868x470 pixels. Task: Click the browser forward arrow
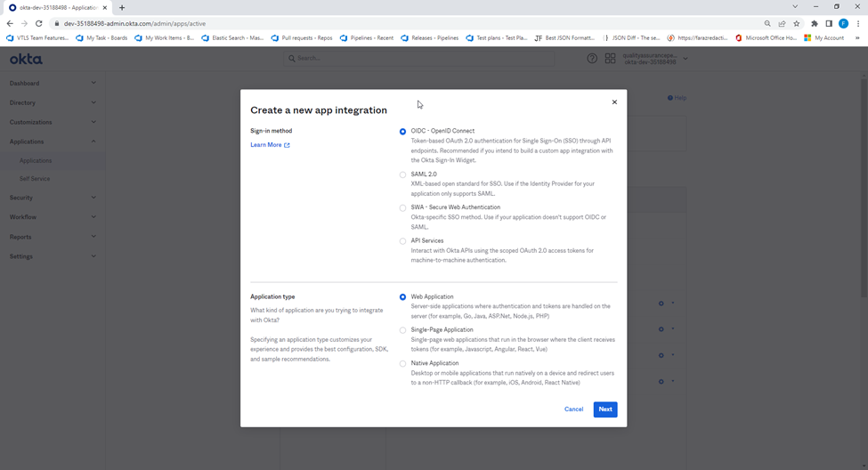(x=24, y=23)
